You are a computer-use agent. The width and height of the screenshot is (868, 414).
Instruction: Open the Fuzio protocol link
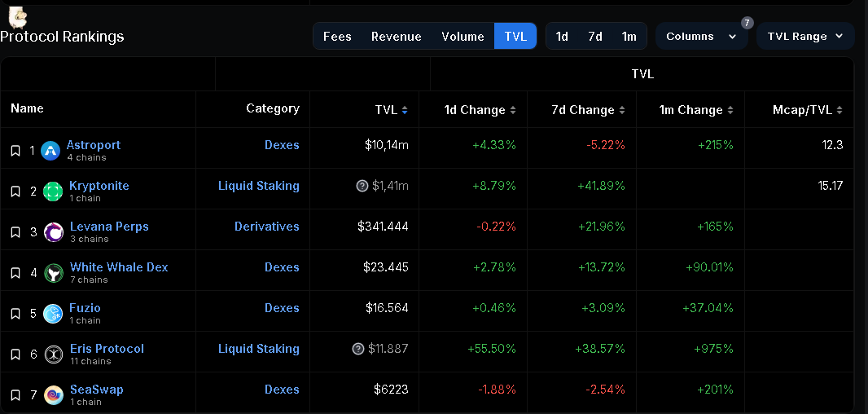85,307
